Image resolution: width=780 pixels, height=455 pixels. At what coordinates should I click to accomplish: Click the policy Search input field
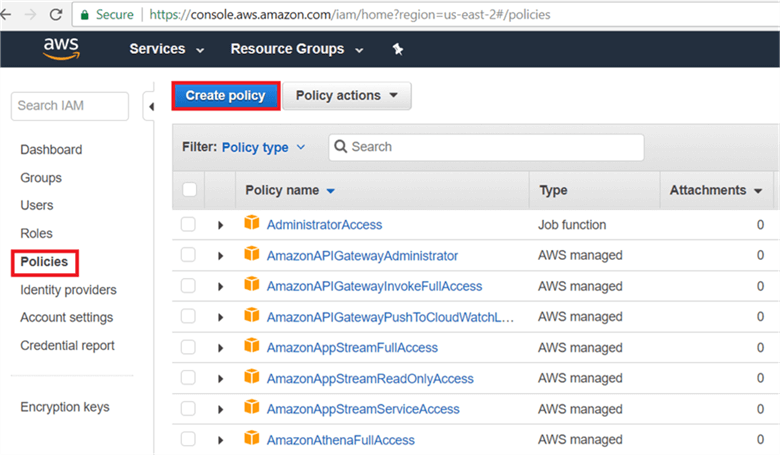point(486,147)
